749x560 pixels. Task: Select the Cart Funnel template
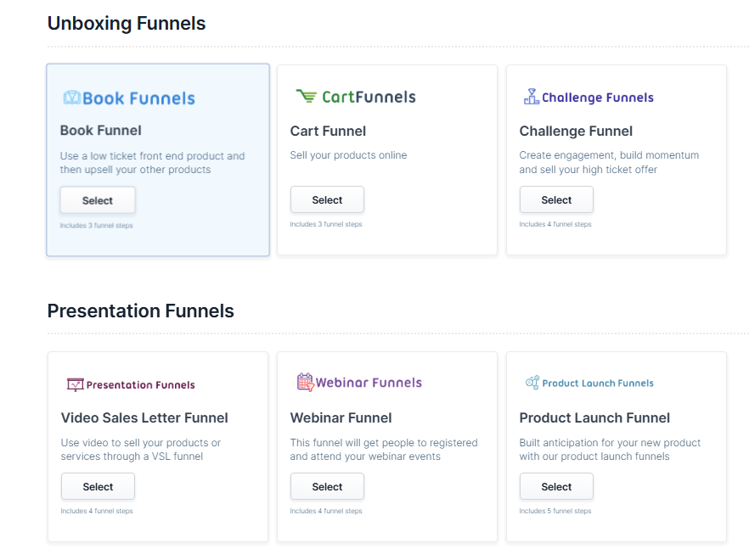pos(327,199)
